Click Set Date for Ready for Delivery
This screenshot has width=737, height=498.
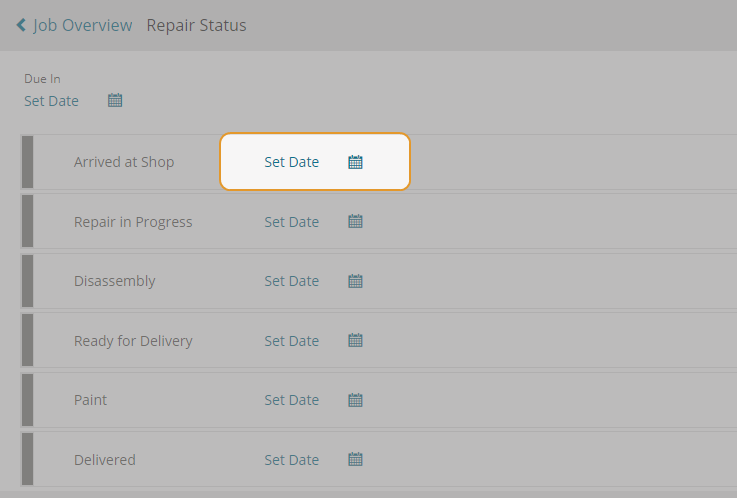pos(291,341)
